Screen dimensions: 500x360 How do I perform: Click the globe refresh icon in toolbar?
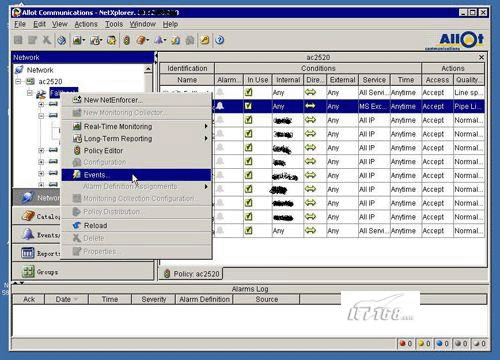coord(61,40)
